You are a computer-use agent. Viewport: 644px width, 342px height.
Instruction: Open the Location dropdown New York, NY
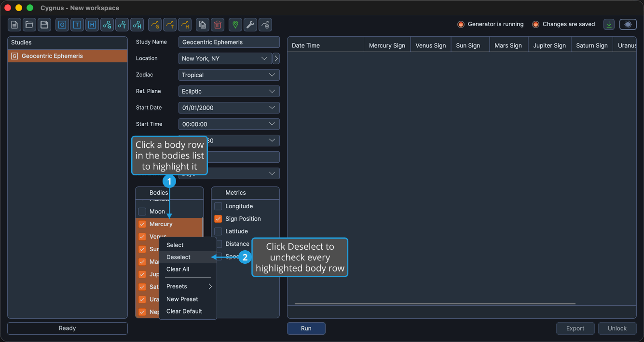(225, 58)
